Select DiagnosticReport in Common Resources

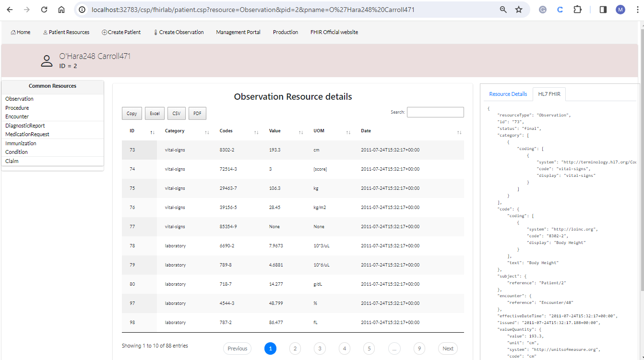click(x=25, y=126)
